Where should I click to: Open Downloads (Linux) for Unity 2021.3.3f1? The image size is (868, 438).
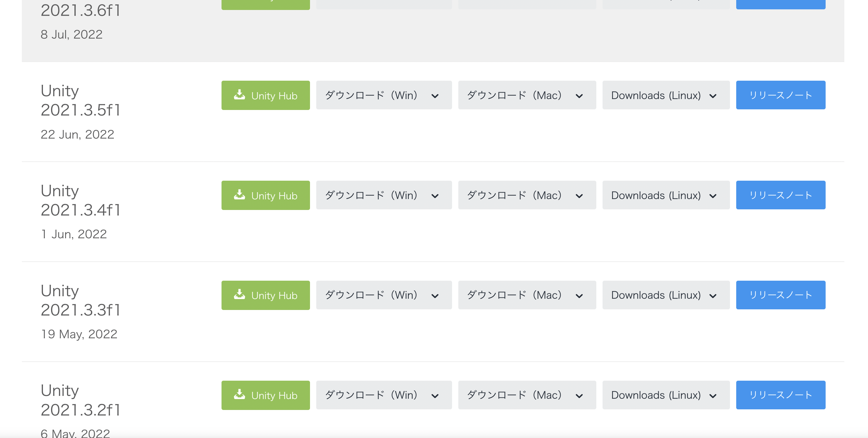[666, 295]
